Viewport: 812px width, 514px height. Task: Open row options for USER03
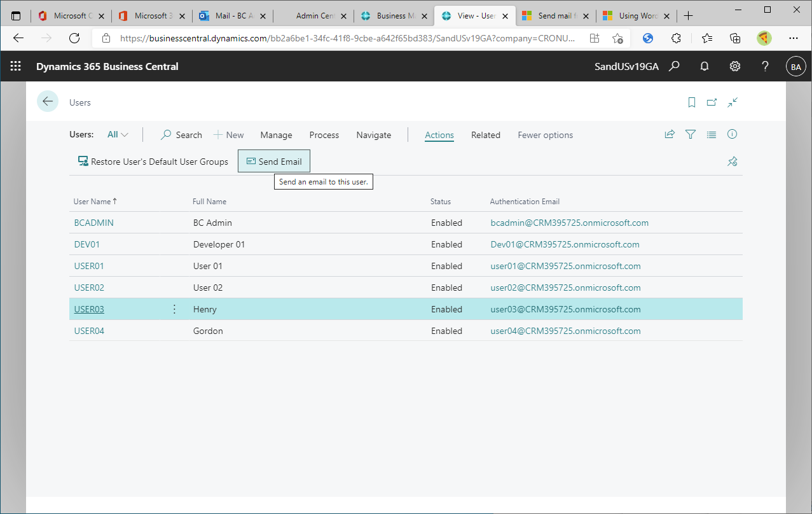pyautogui.click(x=174, y=309)
